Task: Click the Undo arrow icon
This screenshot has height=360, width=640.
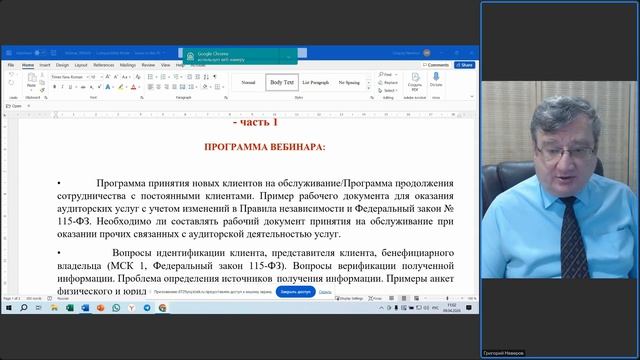Action: click(11, 75)
